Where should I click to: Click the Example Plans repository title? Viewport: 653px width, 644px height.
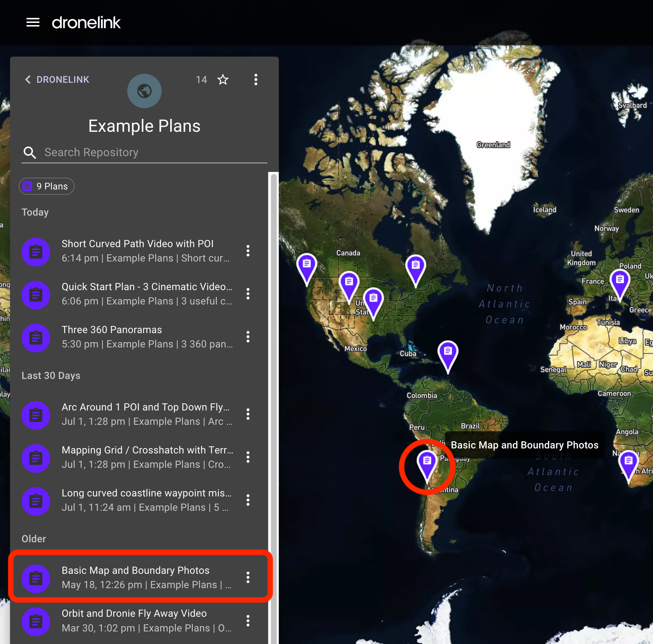144,126
